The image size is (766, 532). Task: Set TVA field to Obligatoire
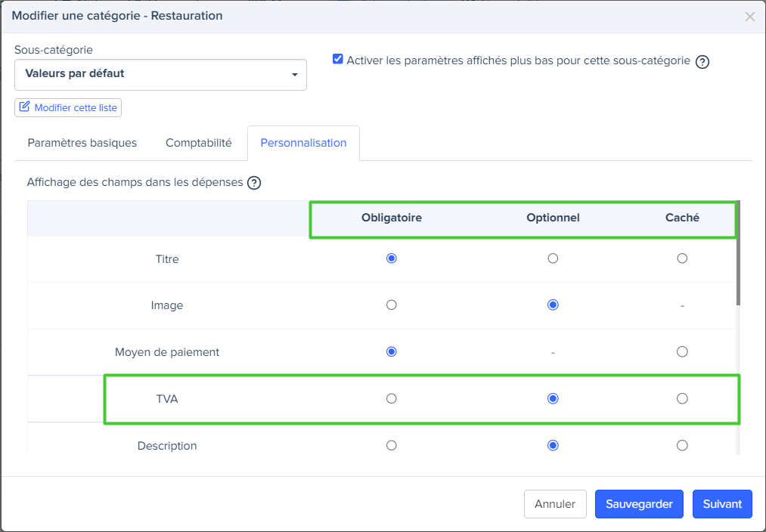click(x=391, y=398)
